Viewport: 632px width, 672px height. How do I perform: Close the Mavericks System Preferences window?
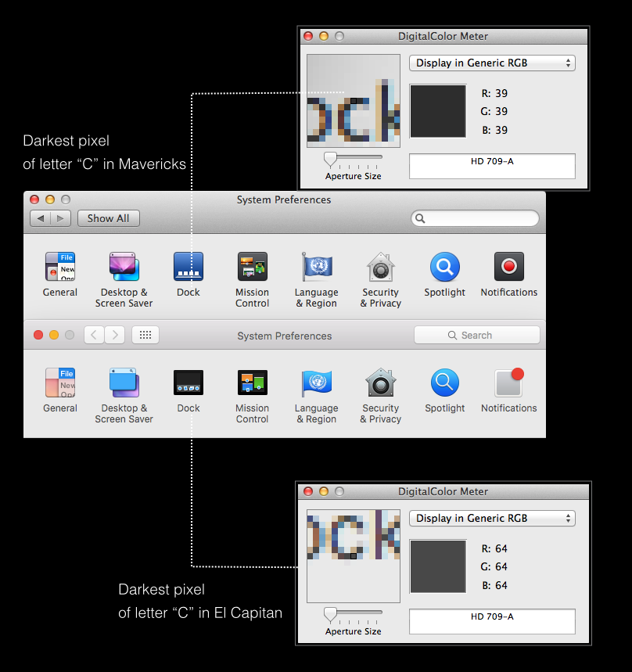(x=34, y=199)
